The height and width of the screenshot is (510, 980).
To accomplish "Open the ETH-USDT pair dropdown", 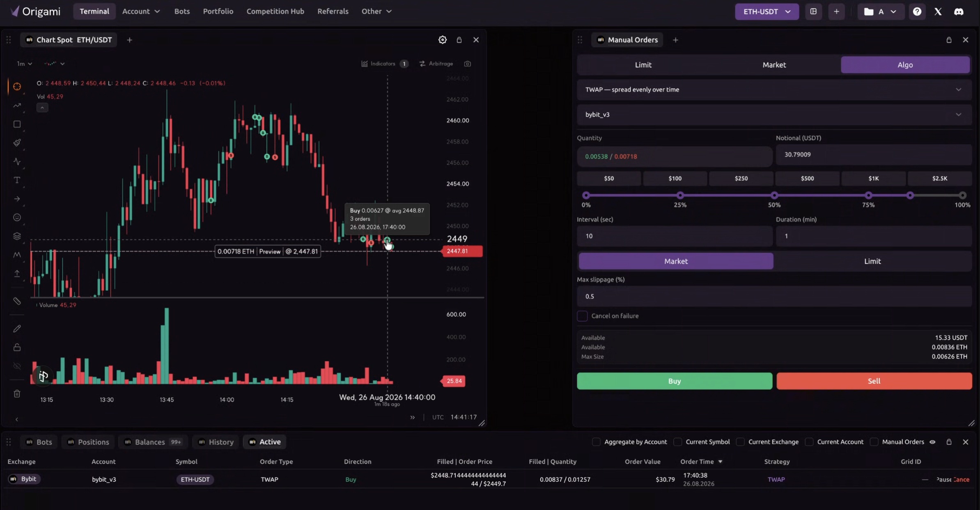I will (767, 11).
